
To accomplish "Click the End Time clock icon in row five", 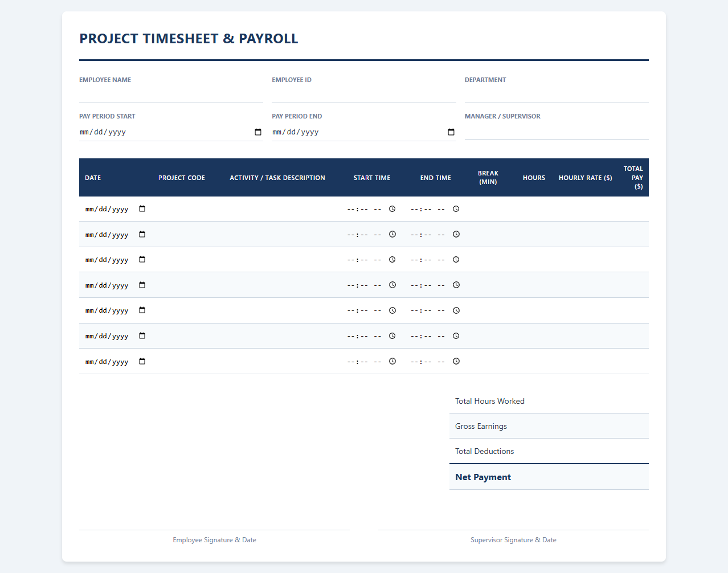I will point(456,310).
